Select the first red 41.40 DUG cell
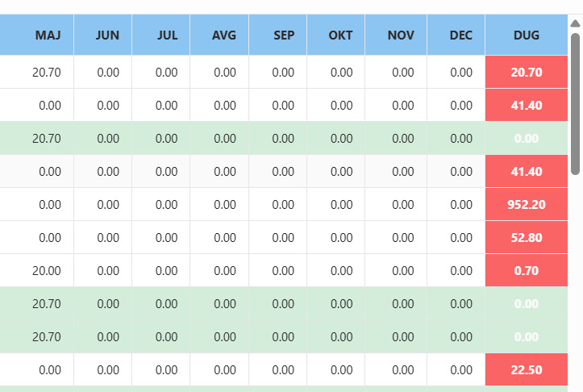 pos(527,105)
